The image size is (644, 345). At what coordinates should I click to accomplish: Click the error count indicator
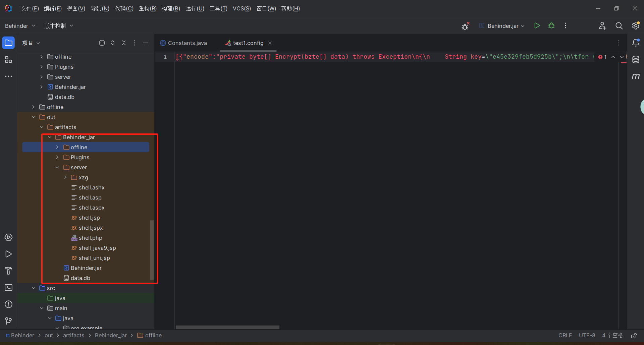[x=603, y=57]
